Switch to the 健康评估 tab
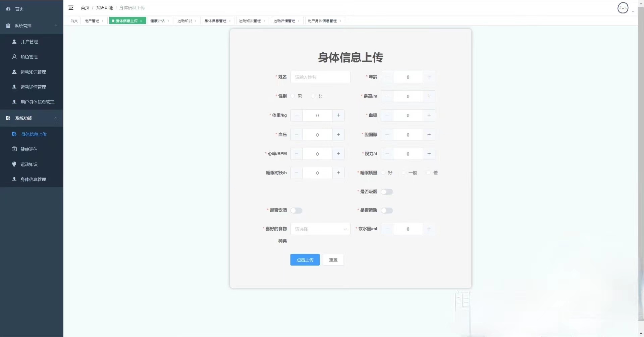The height and width of the screenshot is (337, 644). pos(160,21)
